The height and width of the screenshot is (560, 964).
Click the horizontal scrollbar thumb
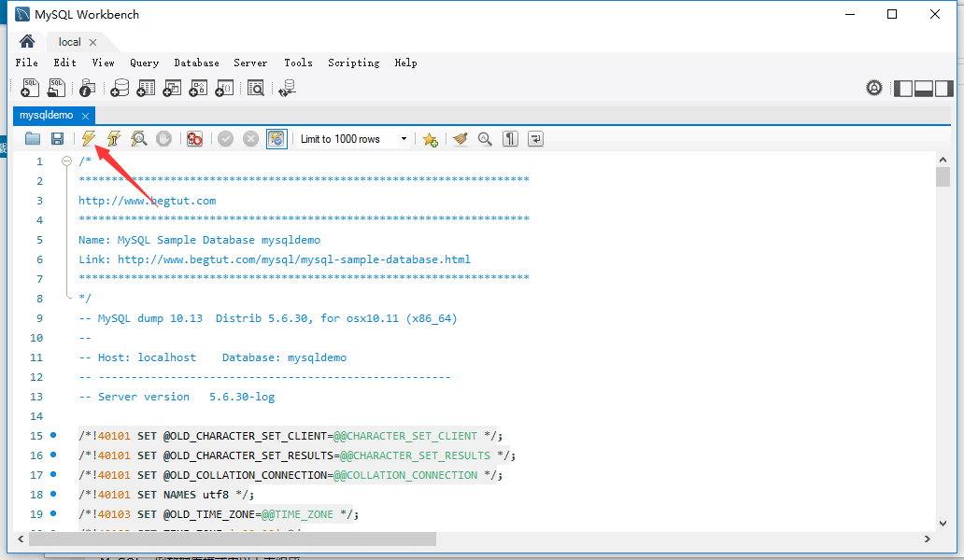[233, 539]
